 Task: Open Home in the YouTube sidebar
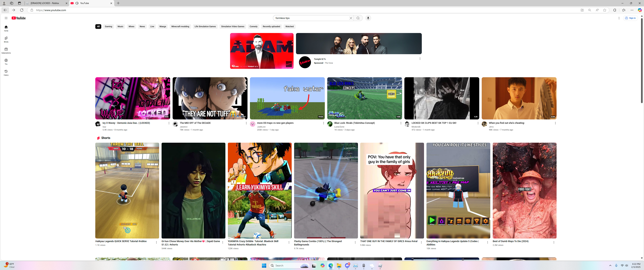point(6,28)
